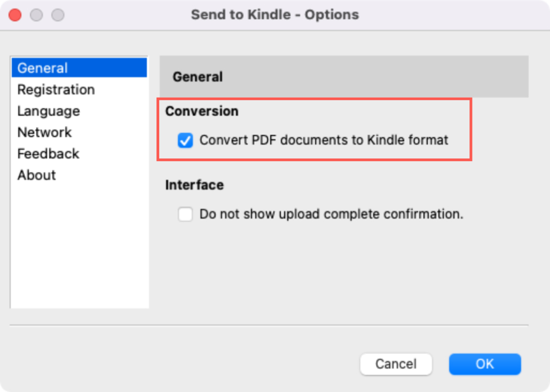This screenshot has height=392, width=550.
Task: Click the Conversion section heading
Action: (x=202, y=111)
